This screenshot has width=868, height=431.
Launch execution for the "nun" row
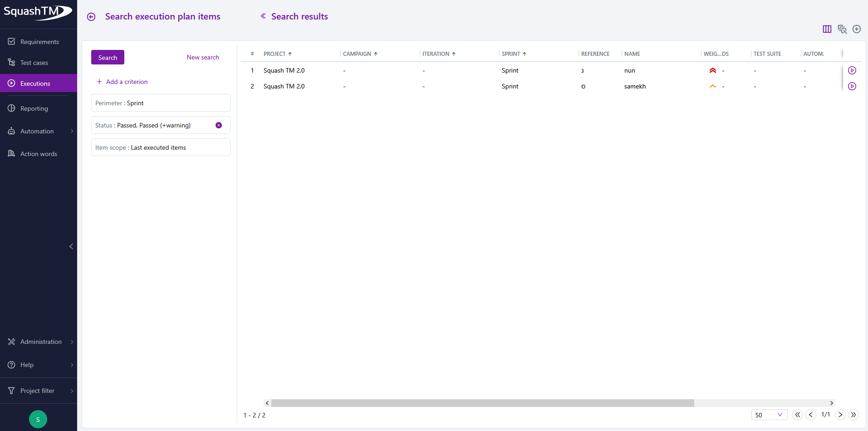point(852,70)
